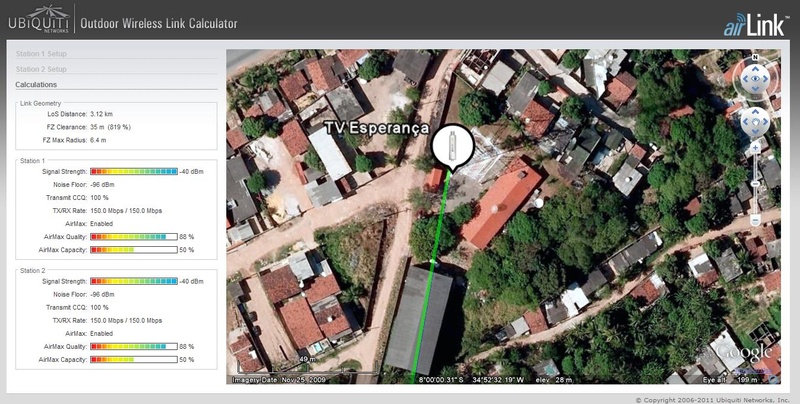The height and width of the screenshot is (404, 800).
Task: Click Station 1 Signal Strength bar
Action: [134, 171]
